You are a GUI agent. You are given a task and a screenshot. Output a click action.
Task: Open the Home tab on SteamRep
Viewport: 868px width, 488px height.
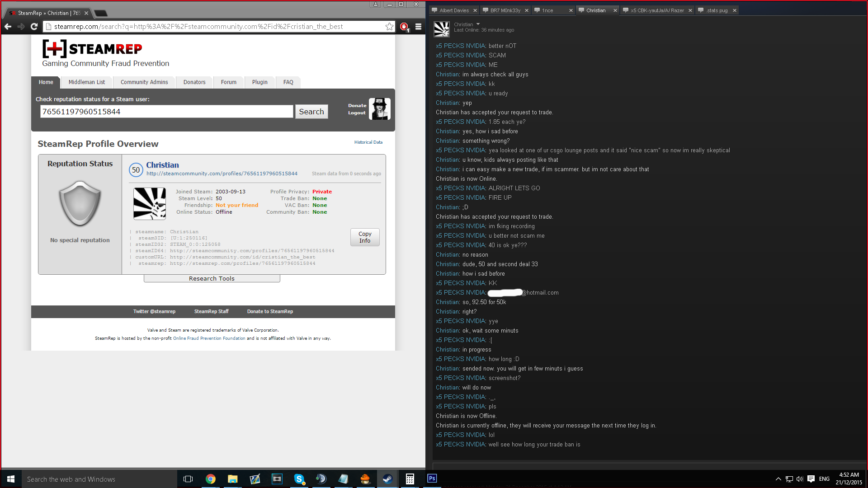[x=46, y=82]
